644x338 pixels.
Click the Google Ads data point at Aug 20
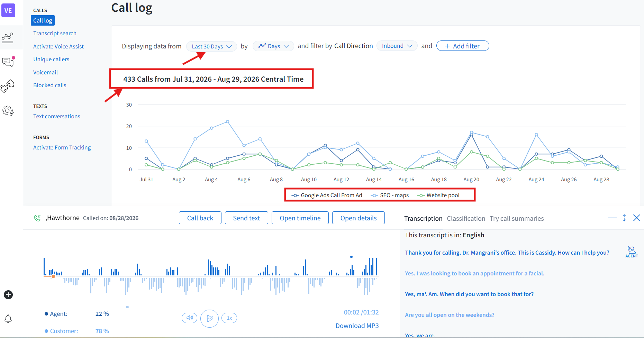[x=471, y=135]
